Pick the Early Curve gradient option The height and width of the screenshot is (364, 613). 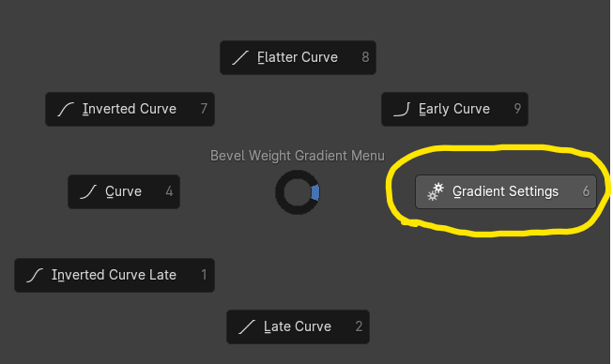click(454, 109)
